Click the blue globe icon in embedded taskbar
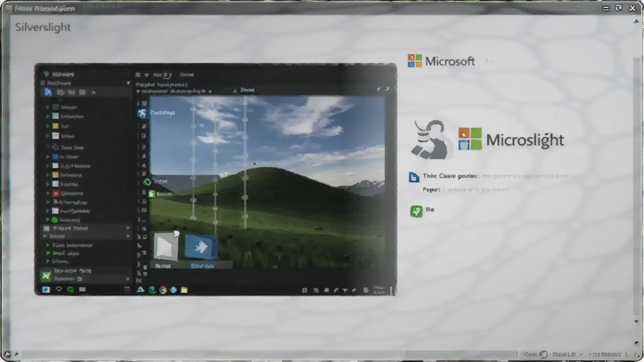The image size is (644, 362). (174, 290)
